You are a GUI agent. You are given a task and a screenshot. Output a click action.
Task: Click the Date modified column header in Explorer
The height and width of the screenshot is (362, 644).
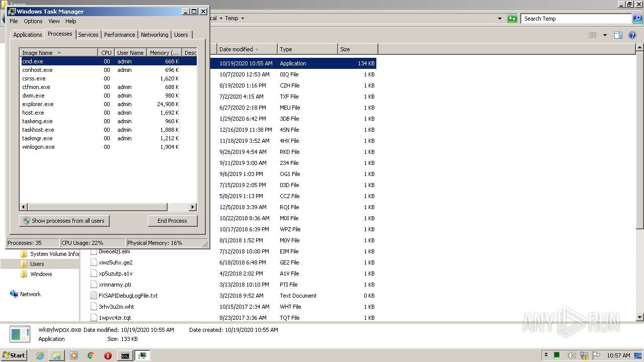point(247,49)
